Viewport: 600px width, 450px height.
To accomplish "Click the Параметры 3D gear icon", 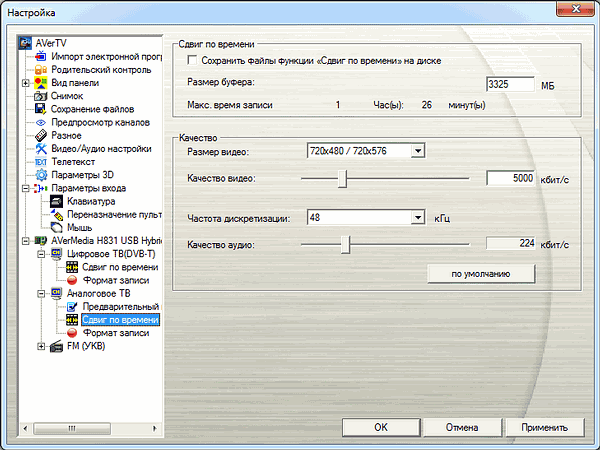I will click(x=41, y=175).
